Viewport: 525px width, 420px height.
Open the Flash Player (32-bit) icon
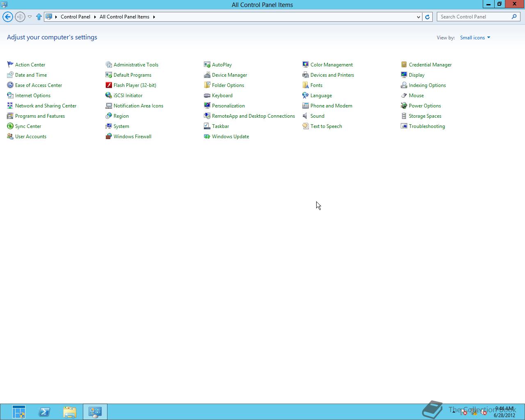[109, 85]
